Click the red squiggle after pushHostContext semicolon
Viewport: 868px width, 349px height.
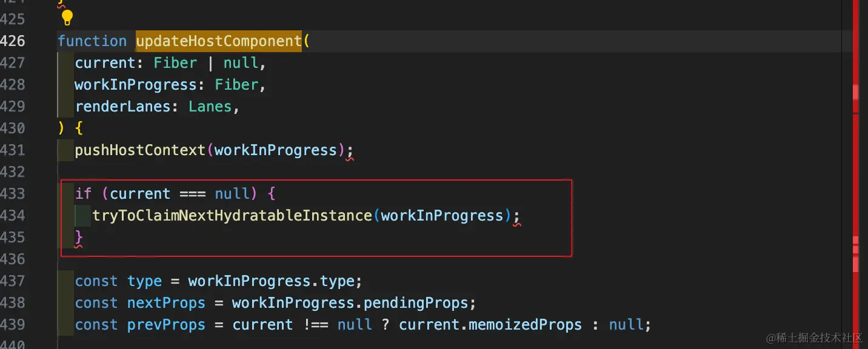[x=349, y=159]
